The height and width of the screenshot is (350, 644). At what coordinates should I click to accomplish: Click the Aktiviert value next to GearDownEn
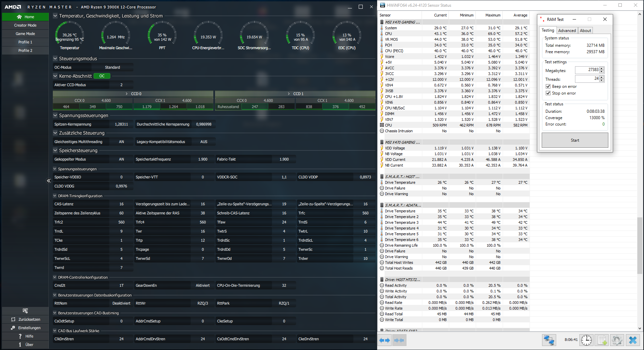tap(203, 285)
